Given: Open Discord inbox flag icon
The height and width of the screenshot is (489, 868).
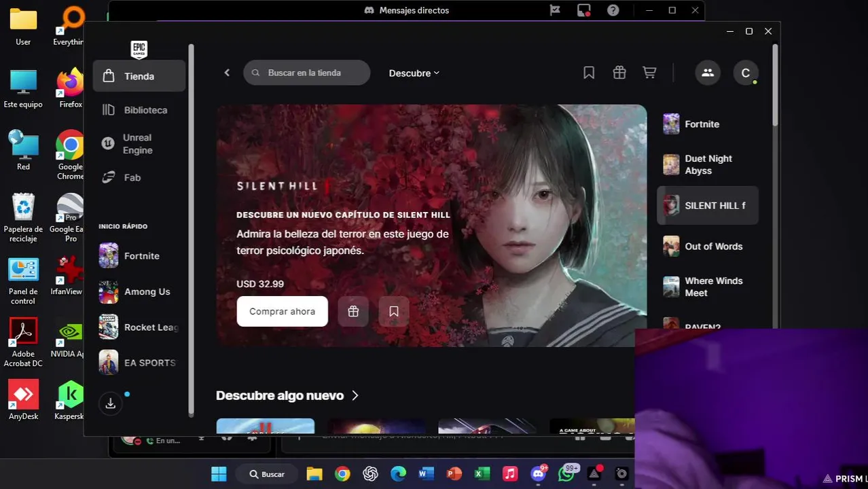Looking at the screenshot, I should tap(555, 10).
